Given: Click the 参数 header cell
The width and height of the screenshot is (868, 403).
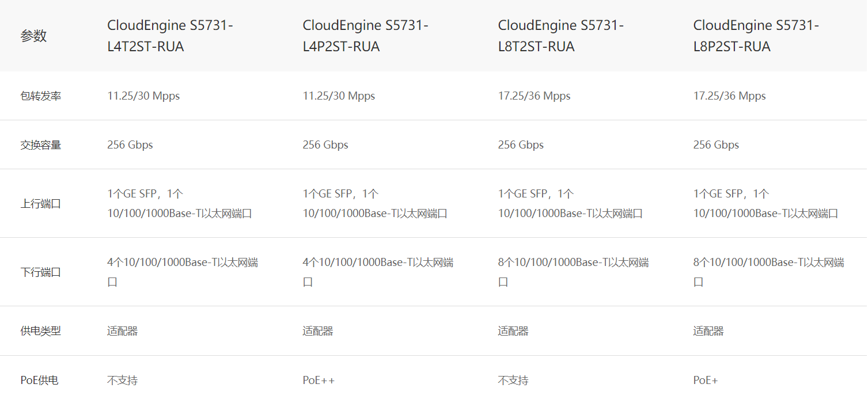Looking at the screenshot, I should [x=33, y=36].
